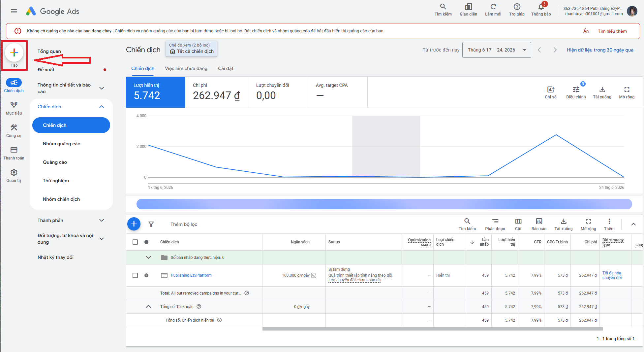Image resolution: width=644 pixels, height=352 pixels.
Task: Expand table with Mở rộng
Action: click(x=588, y=224)
